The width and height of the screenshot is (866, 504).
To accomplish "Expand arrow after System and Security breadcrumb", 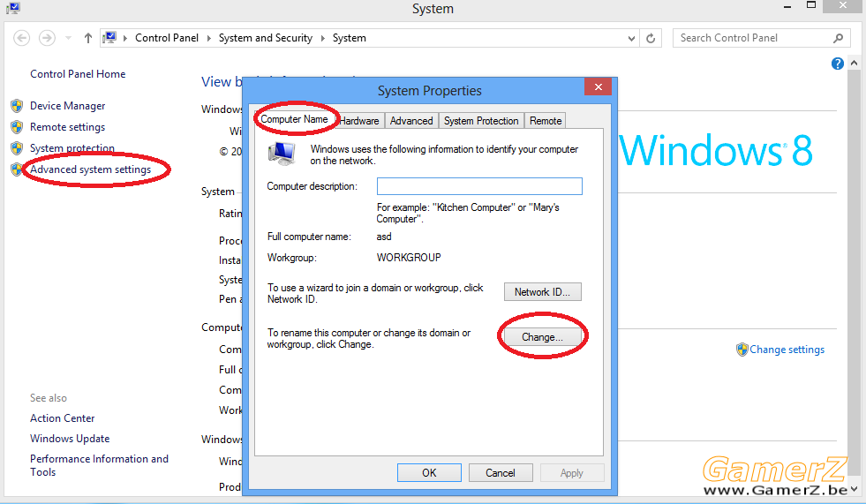I will (322, 38).
